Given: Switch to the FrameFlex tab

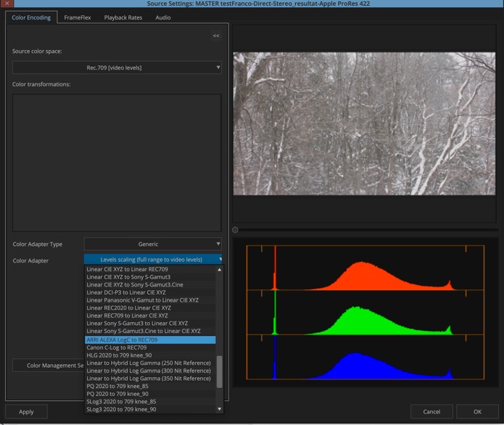Looking at the screenshot, I should coord(77,17).
